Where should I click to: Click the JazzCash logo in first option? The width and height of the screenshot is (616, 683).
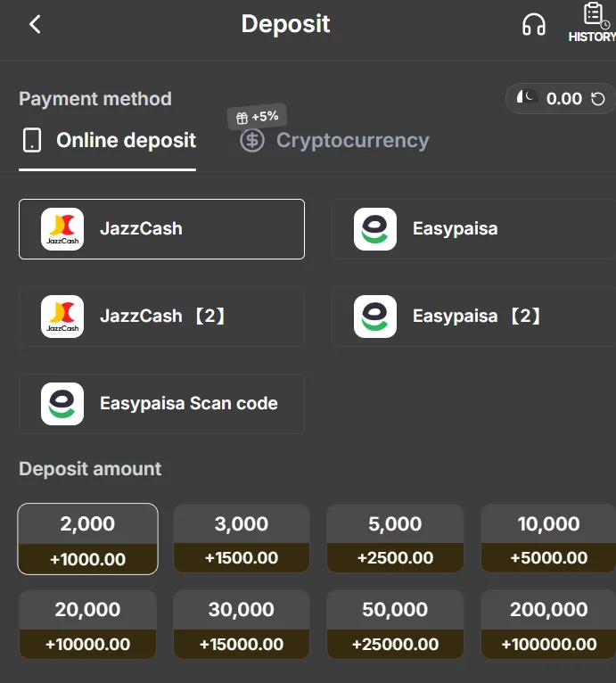click(x=62, y=229)
